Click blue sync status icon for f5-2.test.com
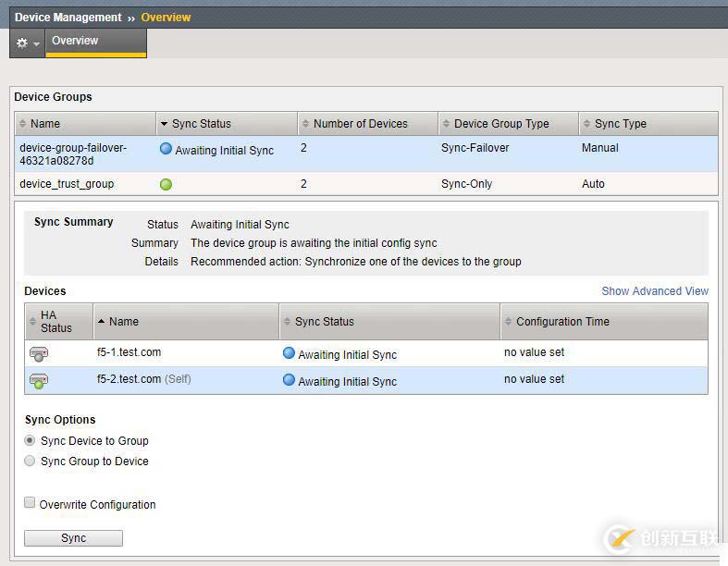The width and height of the screenshot is (728, 566). pyautogui.click(x=289, y=380)
